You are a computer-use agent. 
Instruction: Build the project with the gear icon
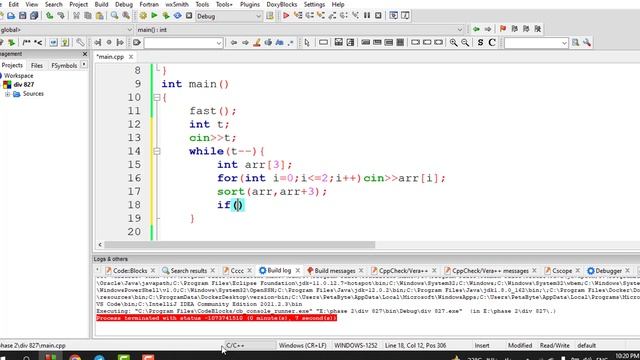point(143,16)
